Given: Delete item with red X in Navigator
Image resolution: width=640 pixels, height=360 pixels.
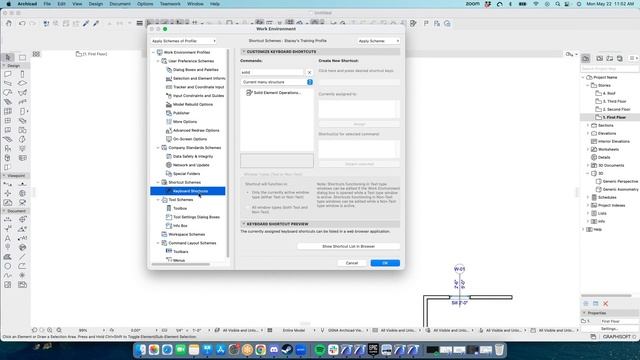Looking at the screenshot, I should pos(606,304).
